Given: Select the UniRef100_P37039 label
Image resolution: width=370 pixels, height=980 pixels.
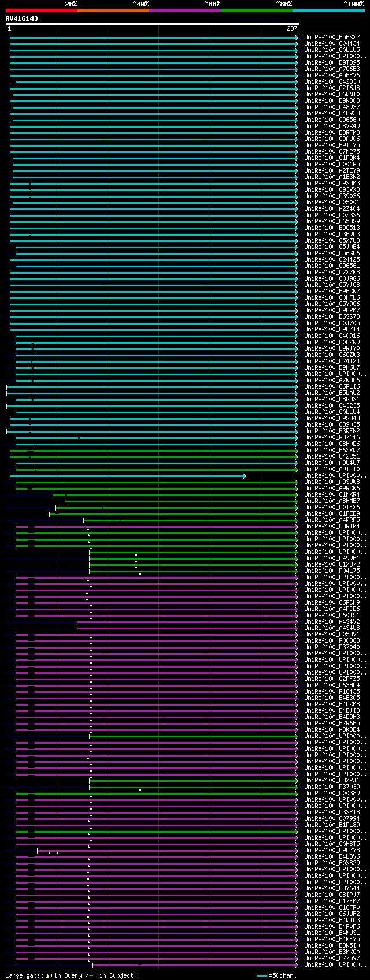Looking at the screenshot, I should click(x=332, y=787).
